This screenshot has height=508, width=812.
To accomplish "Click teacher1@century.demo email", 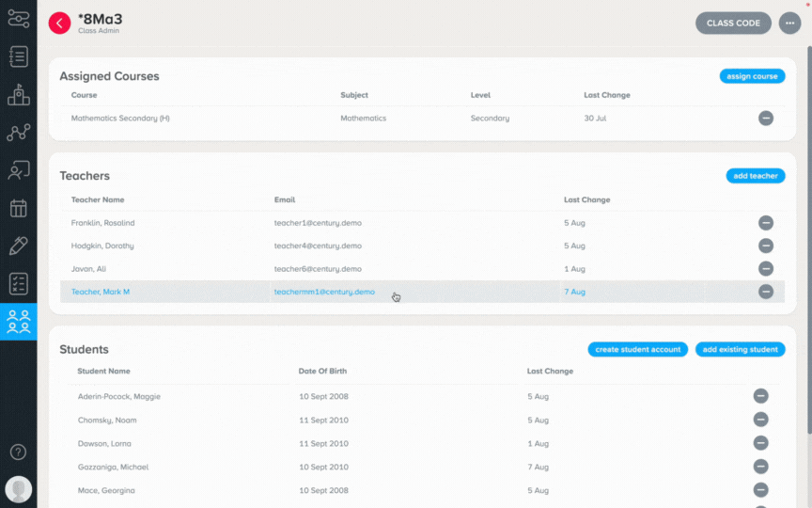I will coord(318,223).
